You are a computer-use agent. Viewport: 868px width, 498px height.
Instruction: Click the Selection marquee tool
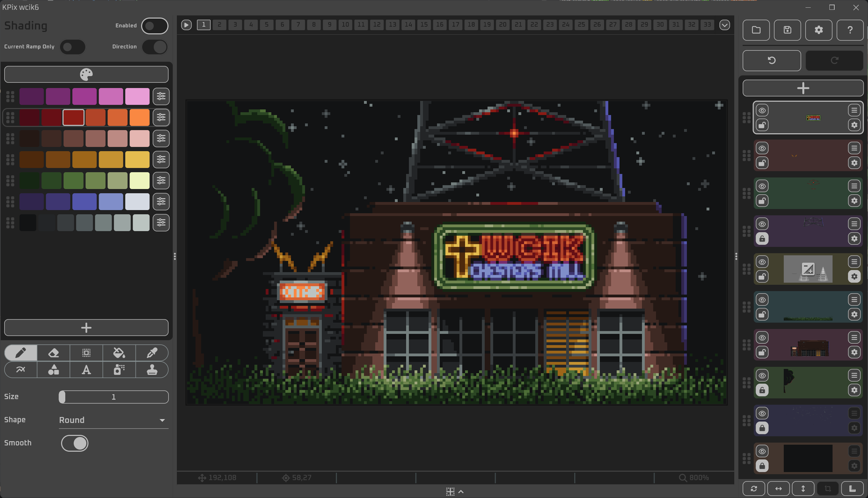[x=86, y=353]
